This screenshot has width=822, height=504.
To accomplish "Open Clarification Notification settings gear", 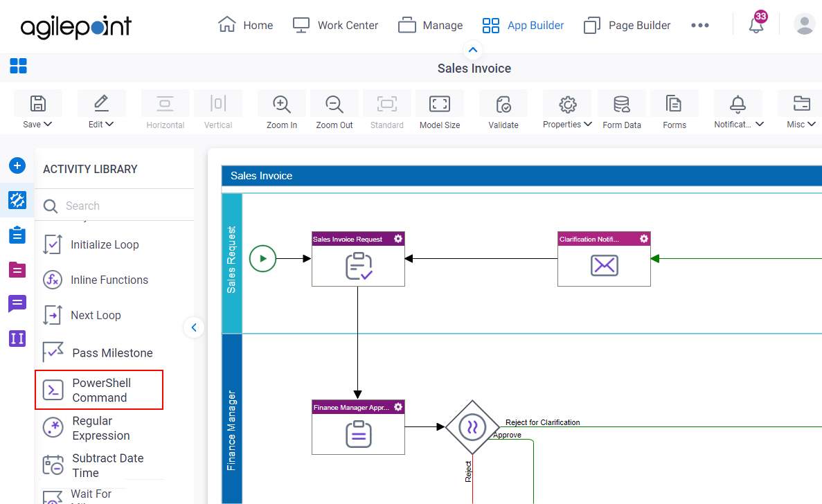I will click(x=644, y=239).
